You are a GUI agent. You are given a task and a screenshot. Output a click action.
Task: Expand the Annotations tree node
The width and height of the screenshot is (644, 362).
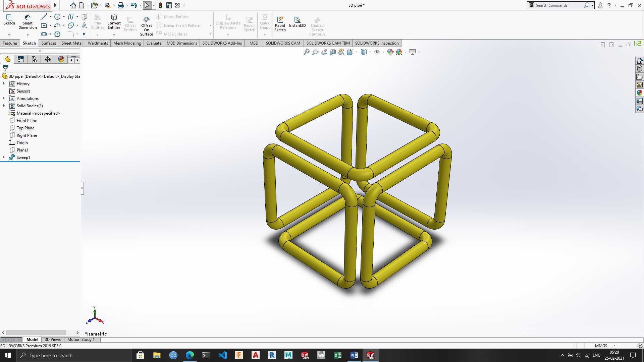(x=4, y=98)
